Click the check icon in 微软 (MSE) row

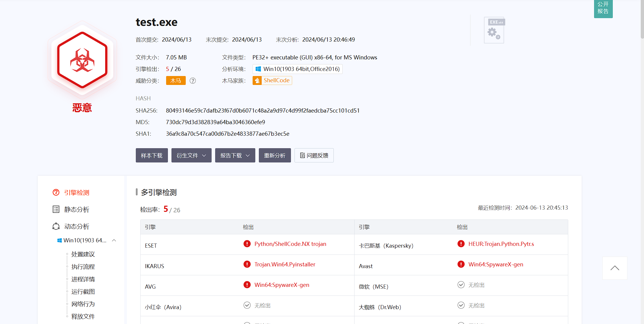click(461, 285)
